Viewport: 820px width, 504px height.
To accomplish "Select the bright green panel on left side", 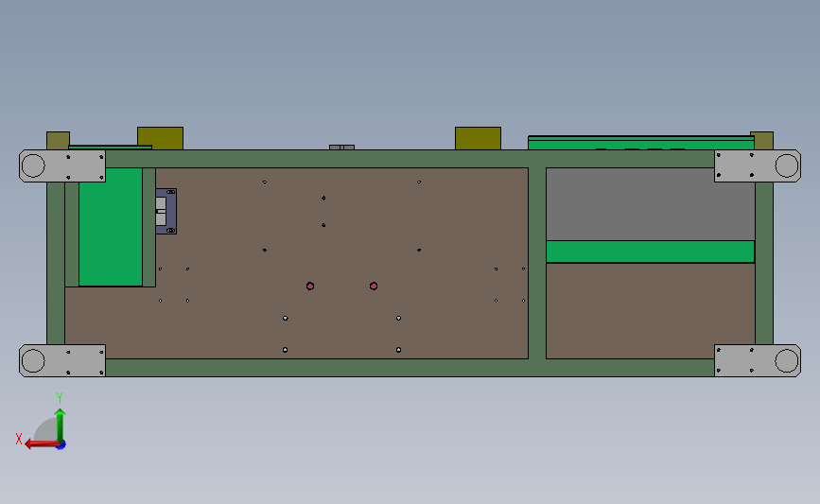I will pos(111,227).
